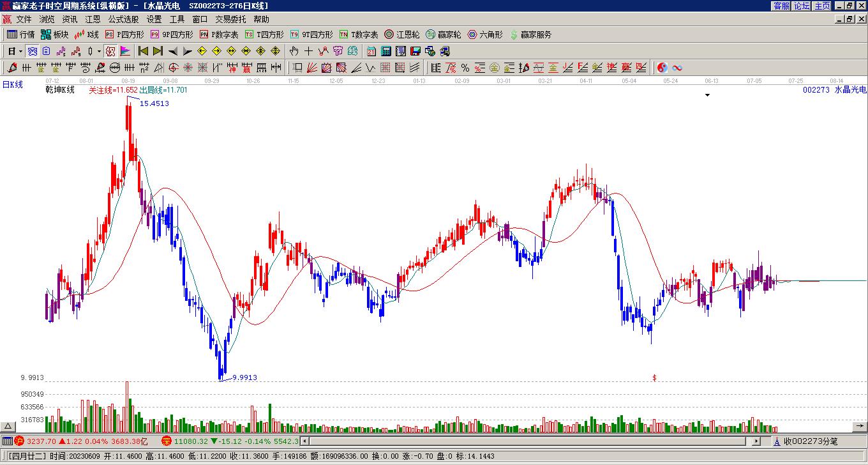Click the red-blue taiji symbol icon
This screenshot has width=868, height=465.
coord(662,68)
